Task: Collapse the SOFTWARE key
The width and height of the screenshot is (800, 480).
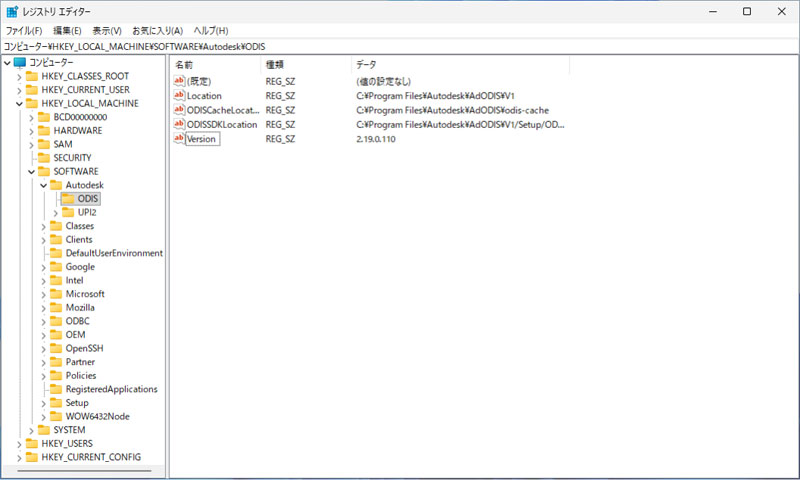Action: [32, 171]
